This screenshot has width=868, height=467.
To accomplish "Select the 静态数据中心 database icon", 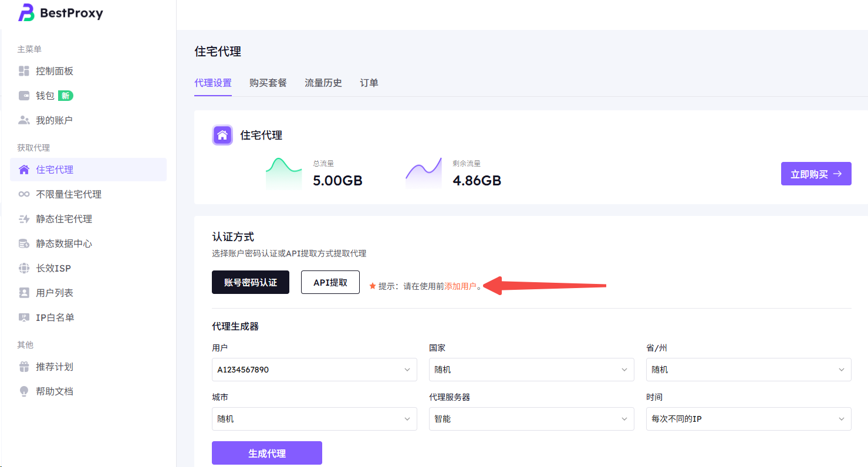I will [x=24, y=243].
